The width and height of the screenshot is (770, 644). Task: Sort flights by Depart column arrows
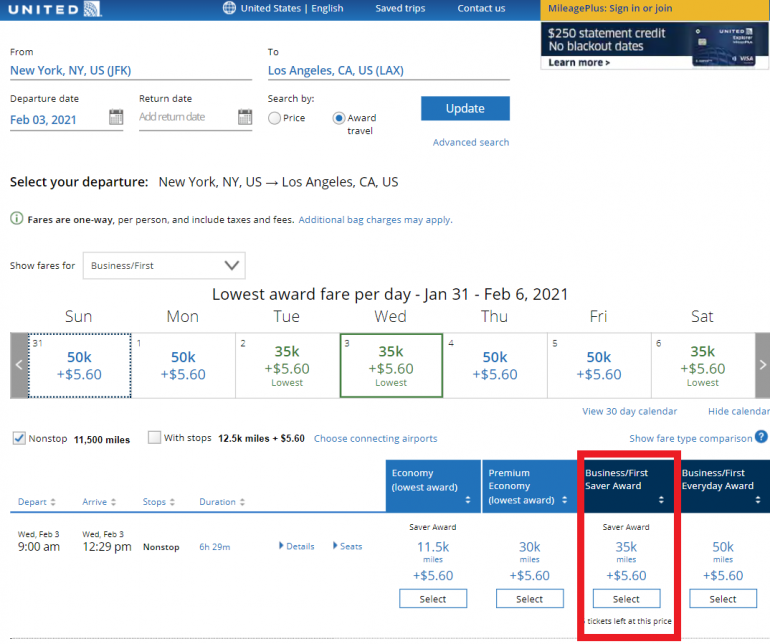point(52,502)
